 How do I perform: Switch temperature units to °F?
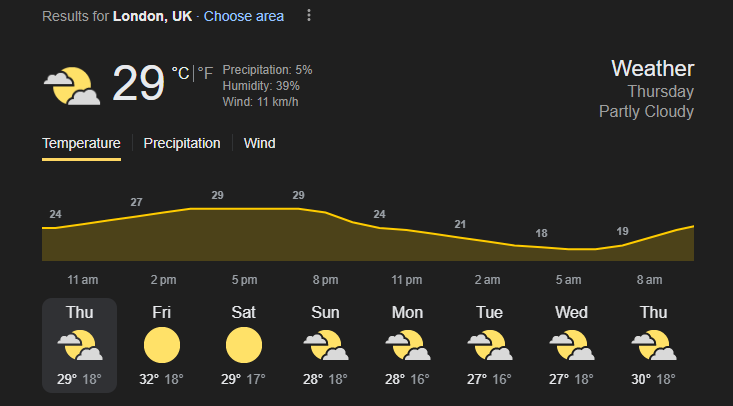click(x=205, y=73)
